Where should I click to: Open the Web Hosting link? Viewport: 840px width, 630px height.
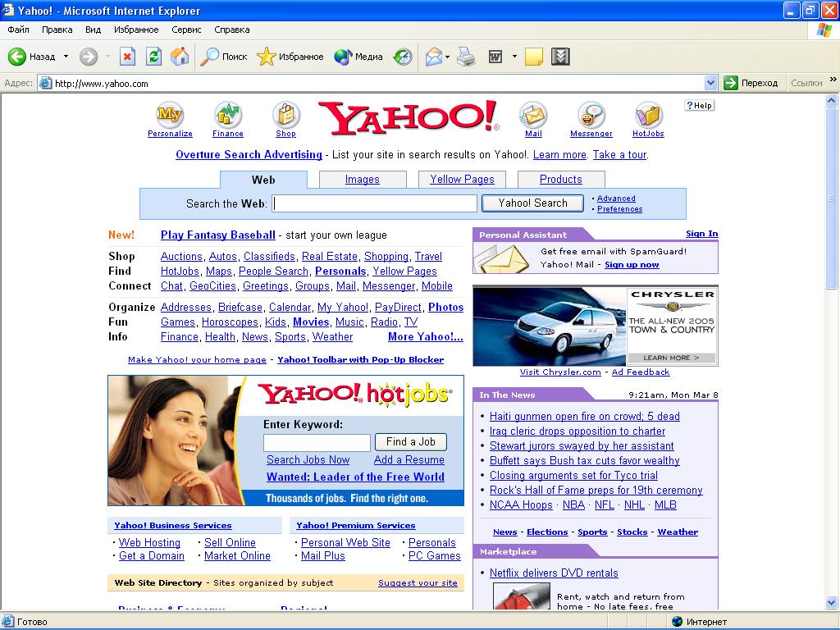149,542
